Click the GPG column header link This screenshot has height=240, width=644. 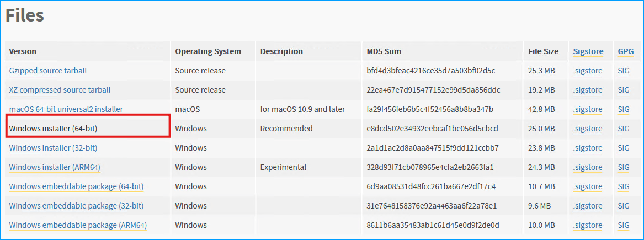(625, 51)
